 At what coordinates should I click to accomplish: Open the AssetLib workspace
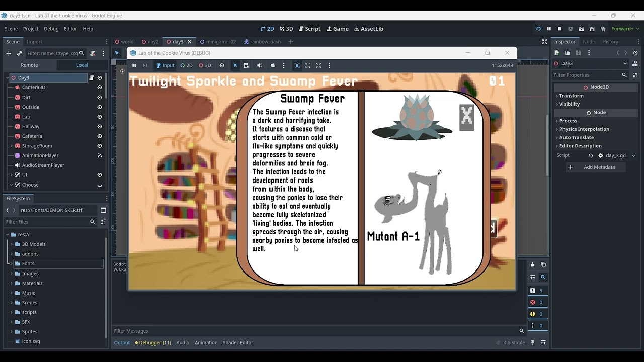tap(369, 29)
